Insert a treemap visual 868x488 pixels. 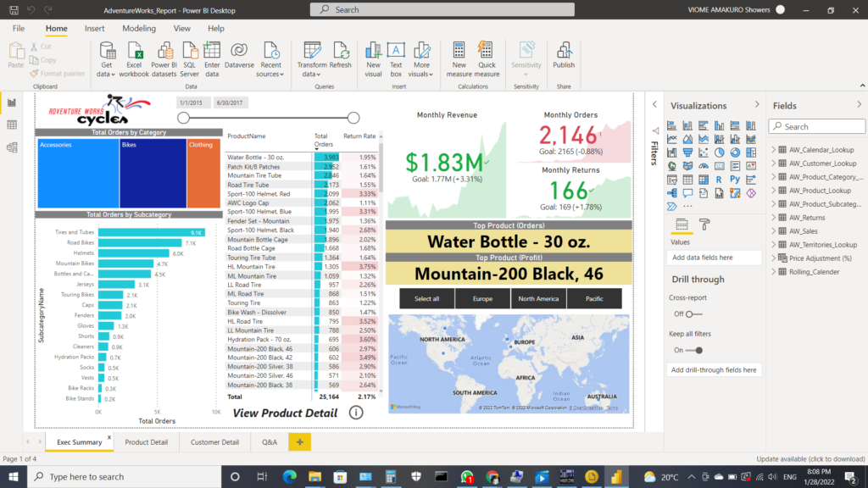751,152
